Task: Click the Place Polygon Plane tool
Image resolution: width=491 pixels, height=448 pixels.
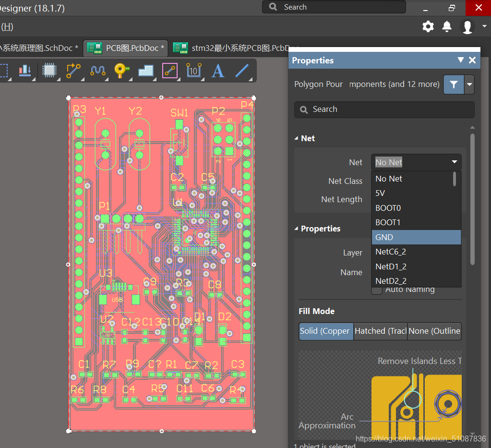Action: click(x=145, y=71)
